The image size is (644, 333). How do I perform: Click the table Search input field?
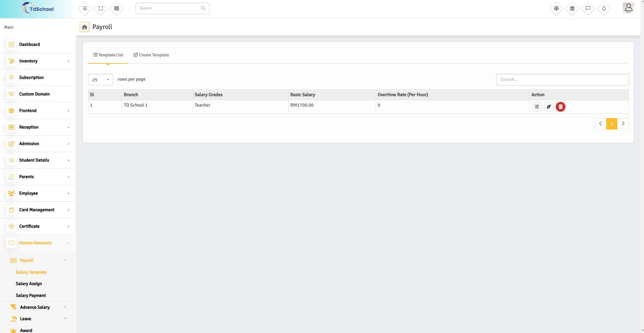tap(562, 80)
